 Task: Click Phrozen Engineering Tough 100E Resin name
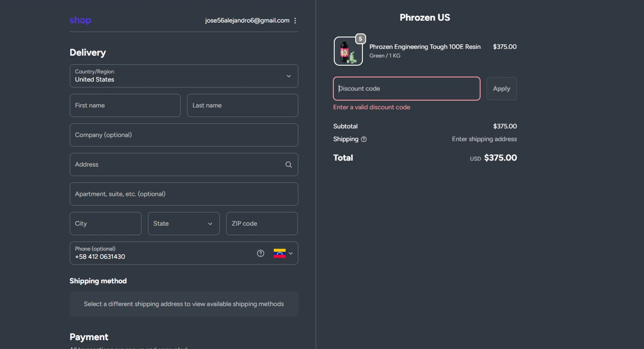coord(425,47)
